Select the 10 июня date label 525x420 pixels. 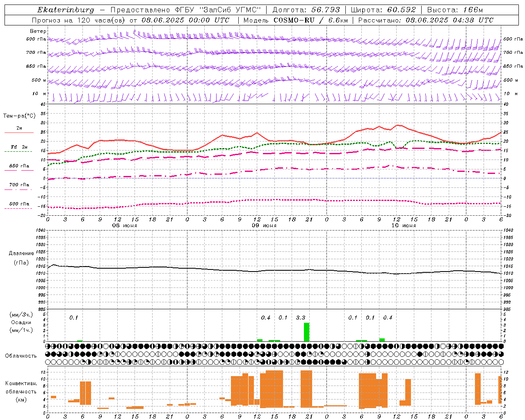[404, 226]
